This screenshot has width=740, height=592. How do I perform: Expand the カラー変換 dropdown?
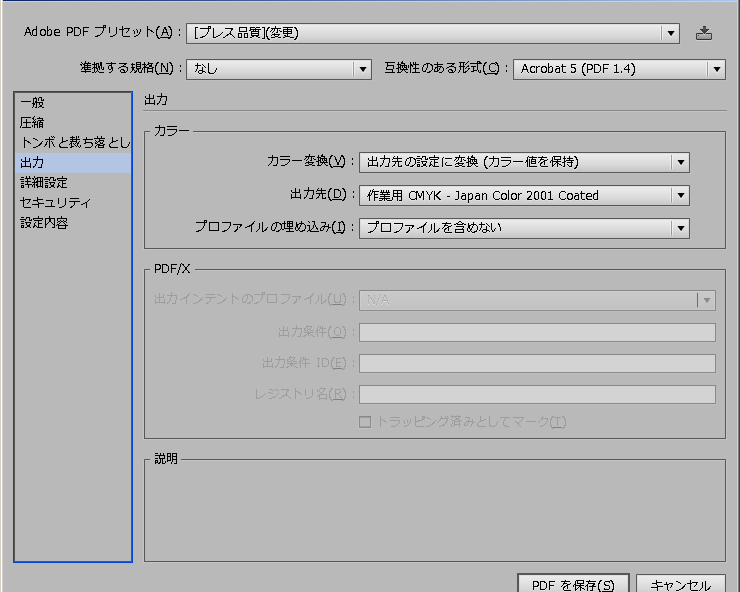524,162
